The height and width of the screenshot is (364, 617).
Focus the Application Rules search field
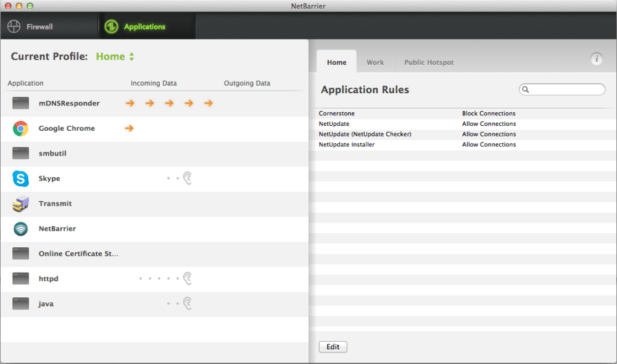pos(562,89)
